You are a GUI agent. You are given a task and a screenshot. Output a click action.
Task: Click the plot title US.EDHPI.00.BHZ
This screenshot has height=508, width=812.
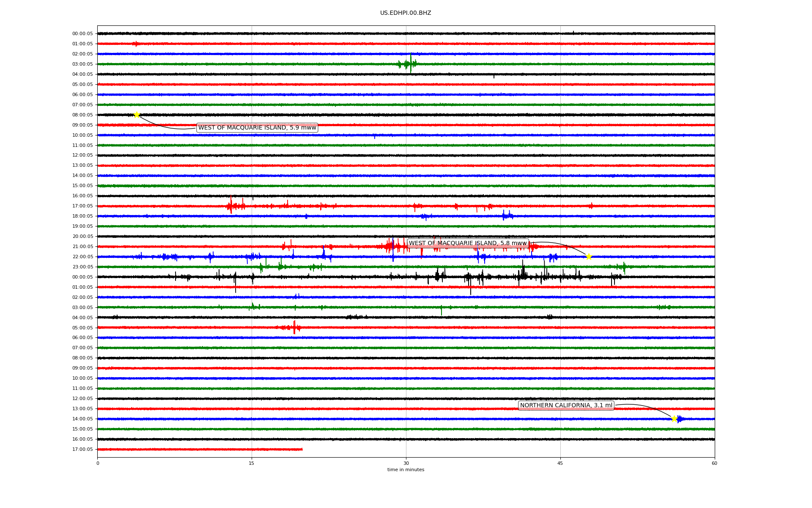pyautogui.click(x=406, y=13)
